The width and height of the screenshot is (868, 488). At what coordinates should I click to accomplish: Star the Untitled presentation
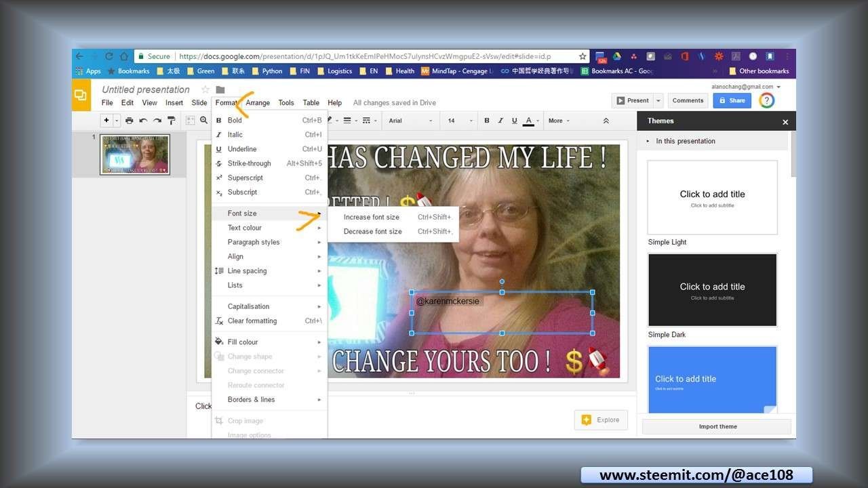[205, 89]
